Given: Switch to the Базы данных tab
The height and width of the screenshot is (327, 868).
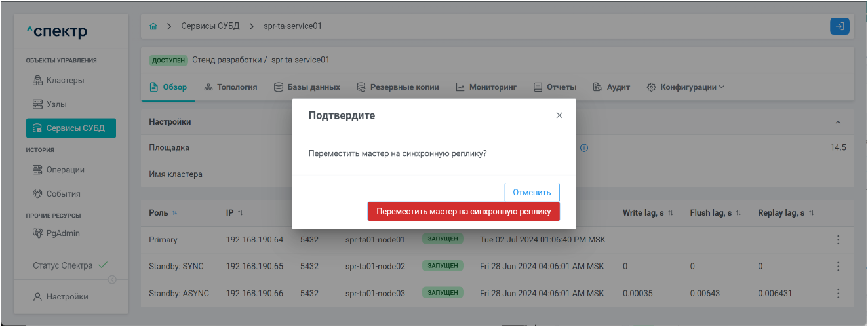Looking at the screenshot, I should 307,87.
